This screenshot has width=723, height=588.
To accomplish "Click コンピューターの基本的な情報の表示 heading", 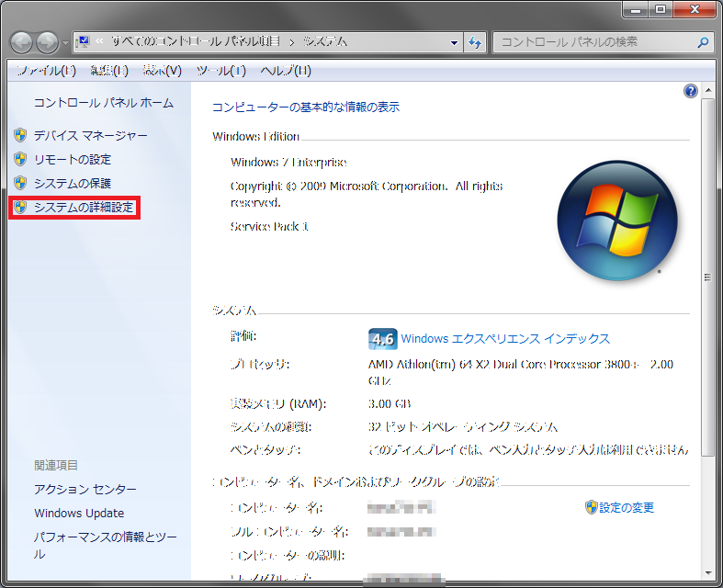I will [306, 107].
